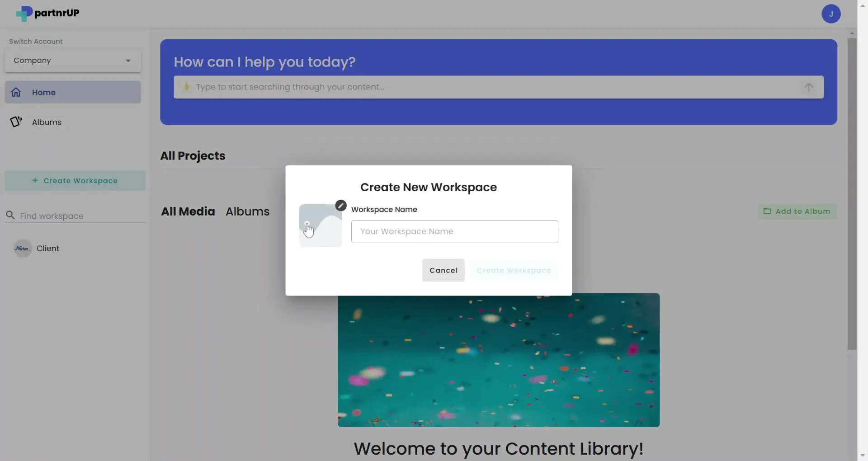Click the folder icon on Add to Album

(768, 211)
